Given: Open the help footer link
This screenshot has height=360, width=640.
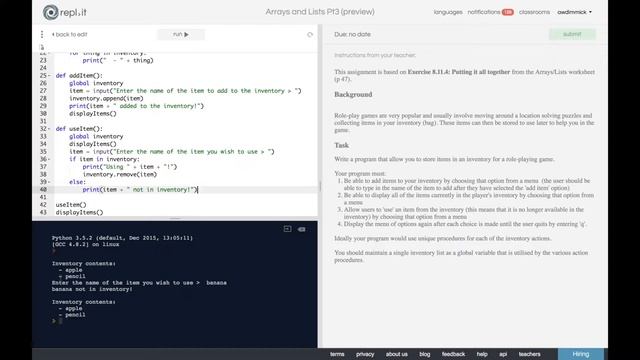Looking at the screenshot, I should [x=482, y=354].
